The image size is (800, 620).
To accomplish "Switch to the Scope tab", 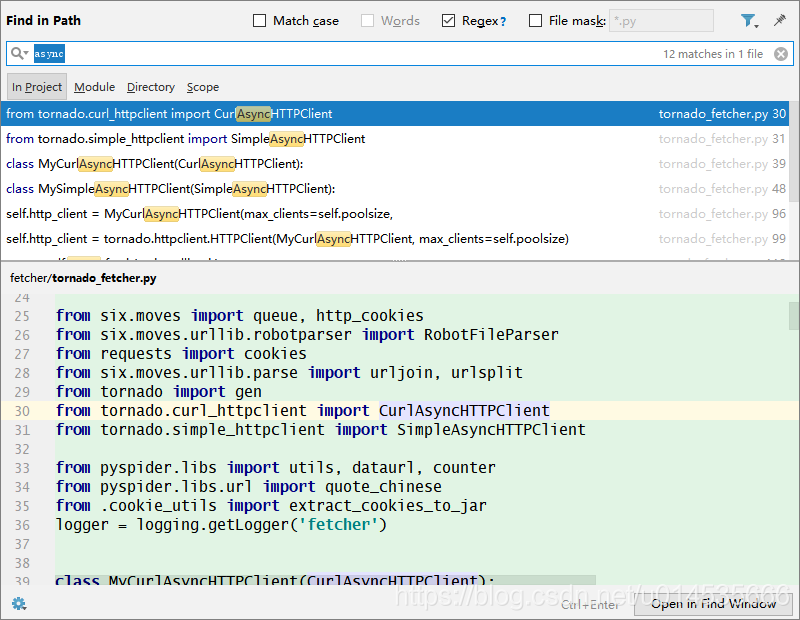I will 203,87.
